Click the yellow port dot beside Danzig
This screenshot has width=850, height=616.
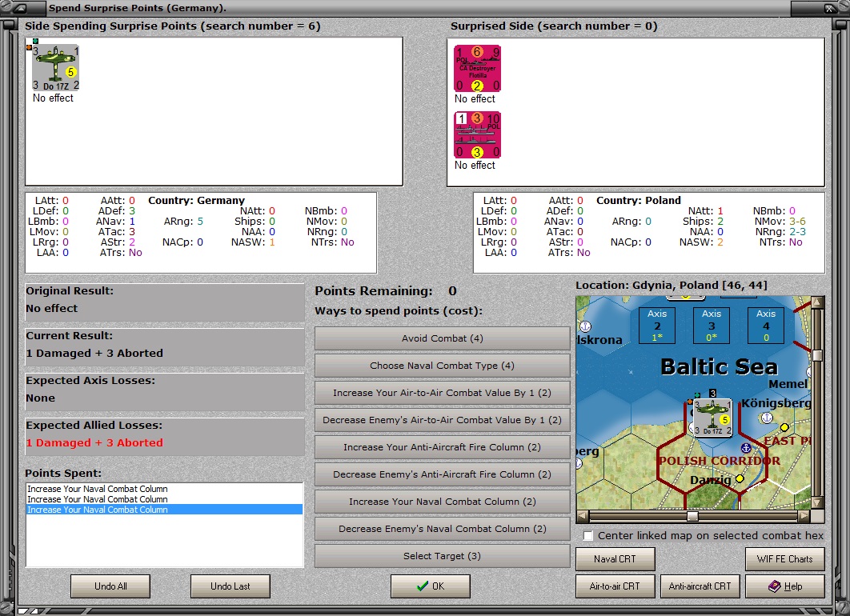(740, 478)
